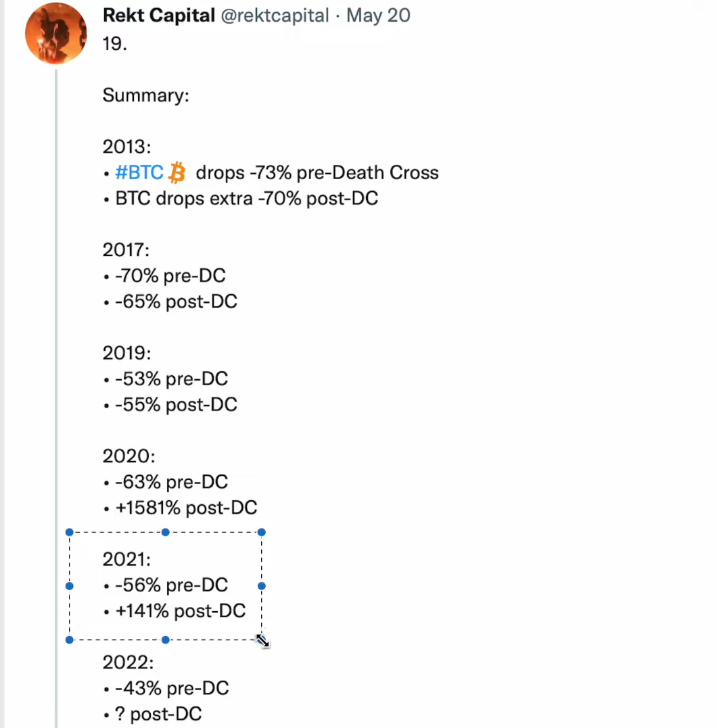Click the "+1581% post-DC" text line
Image resolution: width=717 pixels, height=728 pixels.
tap(186, 508)
